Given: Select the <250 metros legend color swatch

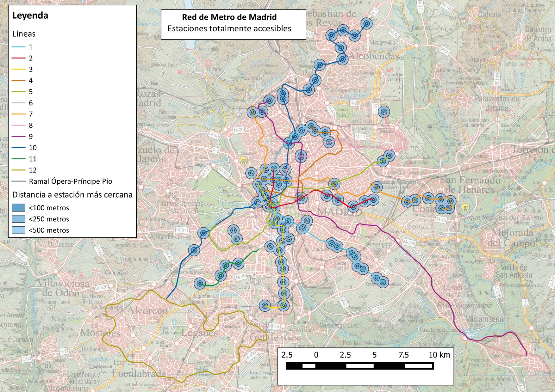Looking at the screenshot, I should click(x=18, y=219).
